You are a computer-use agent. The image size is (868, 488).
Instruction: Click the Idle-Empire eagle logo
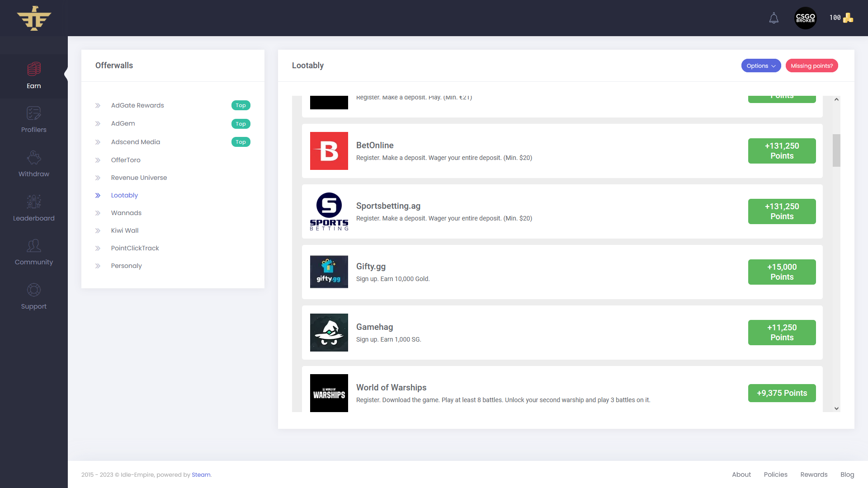tap(34, 18)
